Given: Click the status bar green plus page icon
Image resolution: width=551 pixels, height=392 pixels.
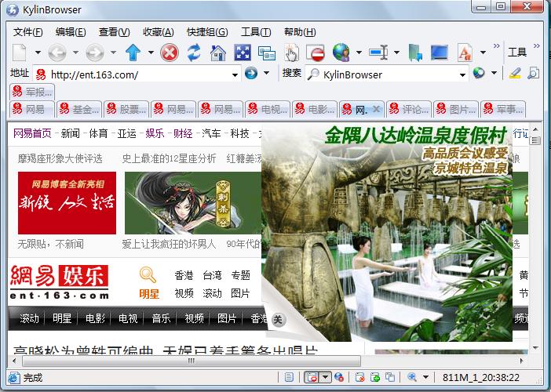Looking at the screenshot, I should pos(375,377).
